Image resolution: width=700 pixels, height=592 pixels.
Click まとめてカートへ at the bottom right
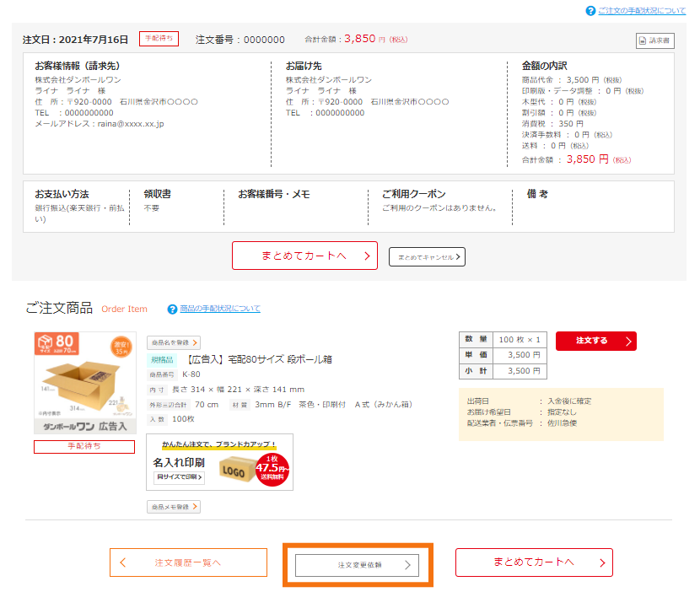tap(534, 562)
